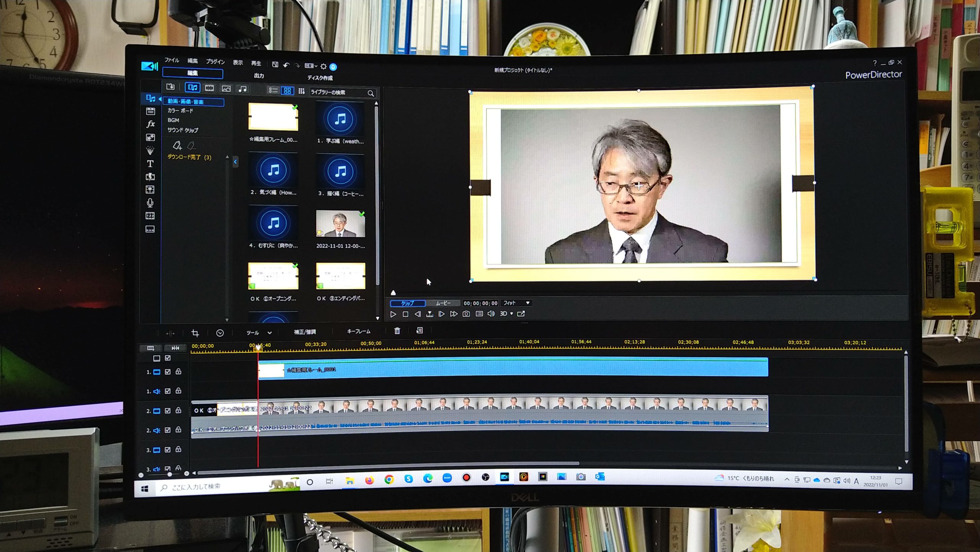Toggle enable checkbox for video track 3
The height and width of the screenshot is (552, 980).
pyautogui.click(x=168, y=449)
